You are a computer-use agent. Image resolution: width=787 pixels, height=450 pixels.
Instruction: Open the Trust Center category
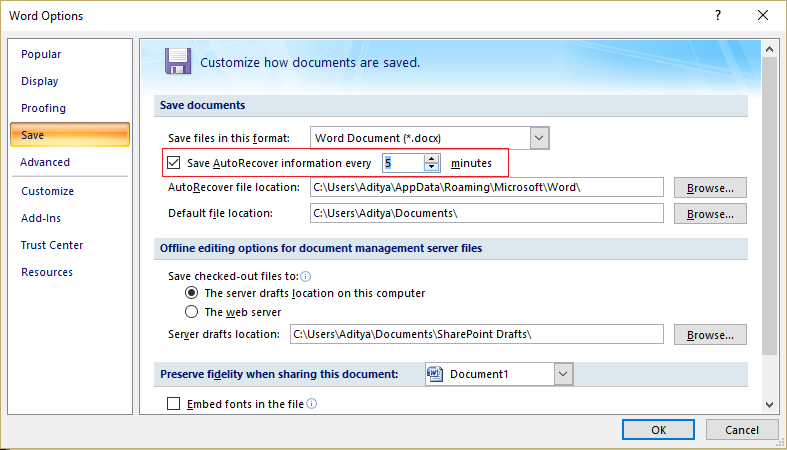pos(52,245)
